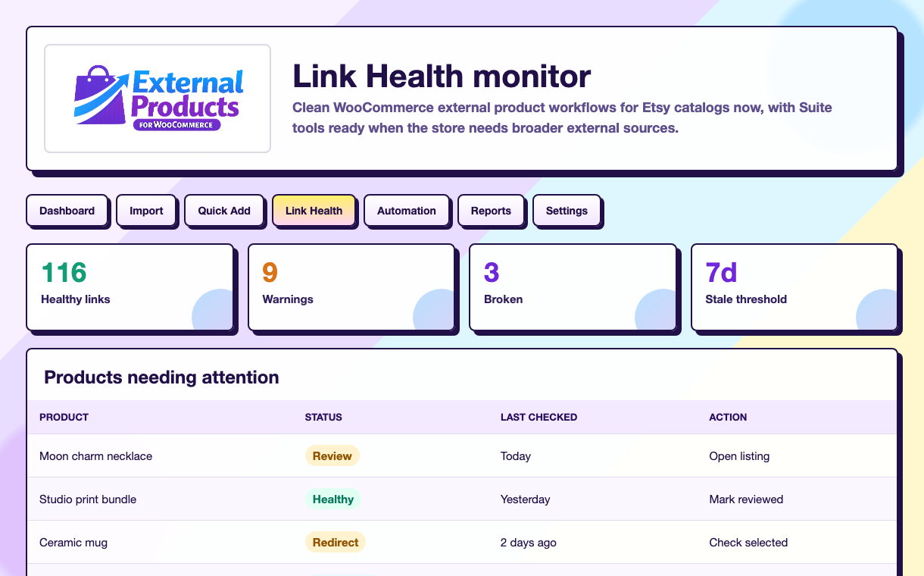Select the Ceramic mug product name
Image resolution: width=924 pixels, height=576 pixels.
(73, 543)
